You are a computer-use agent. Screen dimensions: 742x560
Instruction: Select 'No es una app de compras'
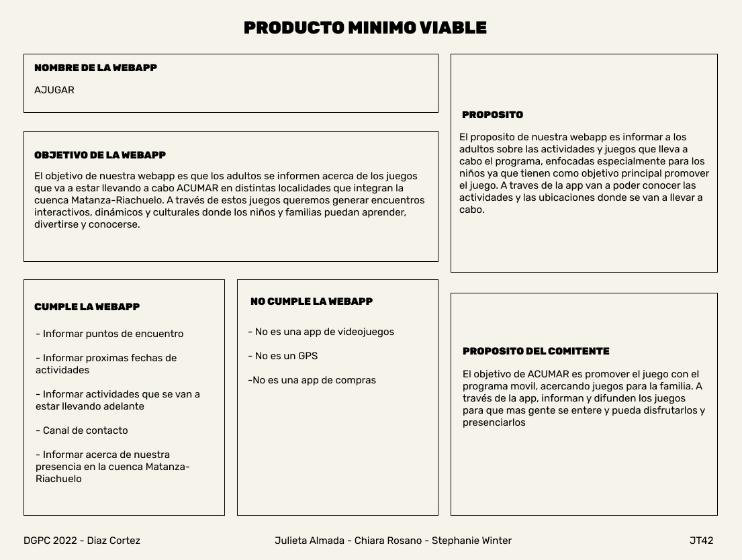click(x=312, y=380)
